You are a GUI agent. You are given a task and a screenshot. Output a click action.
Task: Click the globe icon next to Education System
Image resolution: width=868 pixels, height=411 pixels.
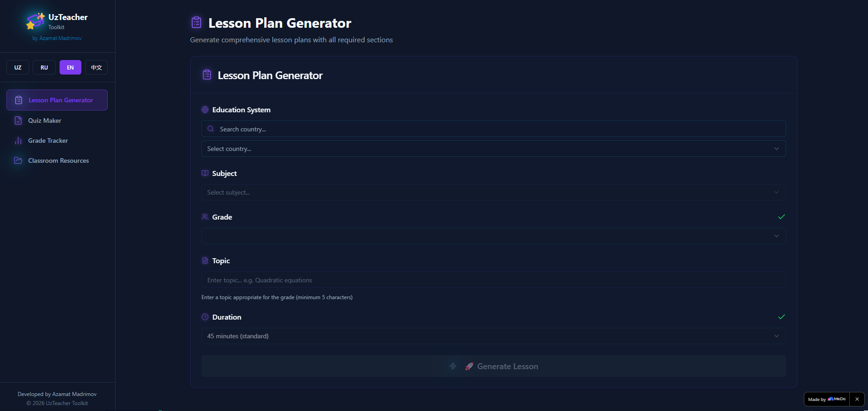[205, 110]
